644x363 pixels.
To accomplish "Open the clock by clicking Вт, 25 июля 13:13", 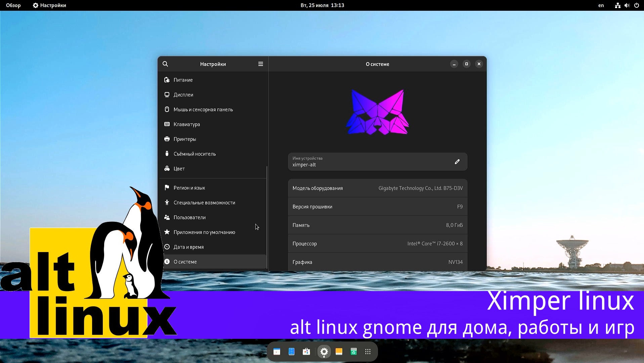I will (x=322, y=5).
